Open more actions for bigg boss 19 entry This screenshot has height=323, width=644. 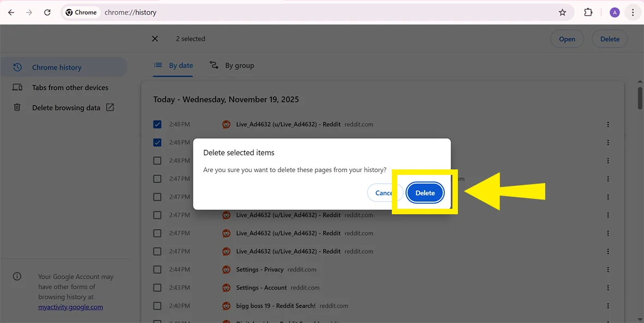click(608, 306)
